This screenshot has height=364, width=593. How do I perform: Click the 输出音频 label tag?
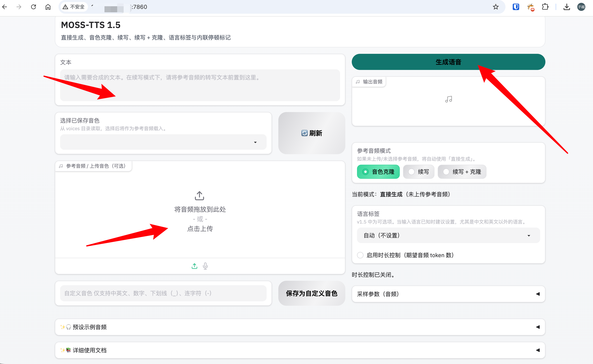[369, 82]
